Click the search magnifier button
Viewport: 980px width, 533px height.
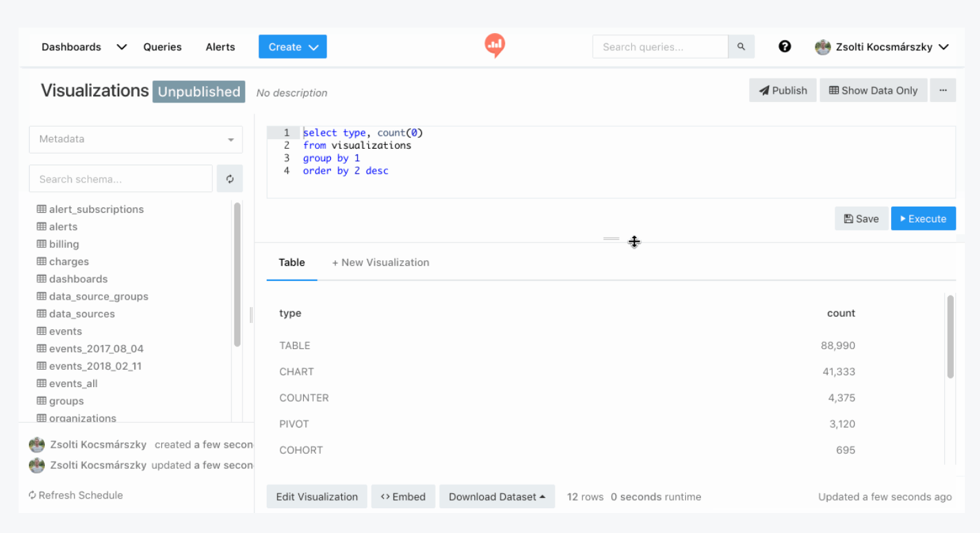pyautogui.click(x=742, y=47)
